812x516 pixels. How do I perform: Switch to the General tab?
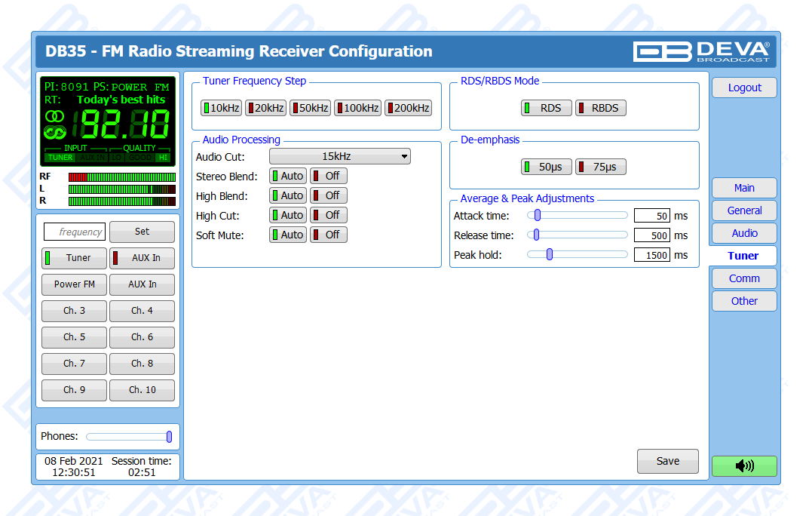point(743,210)
